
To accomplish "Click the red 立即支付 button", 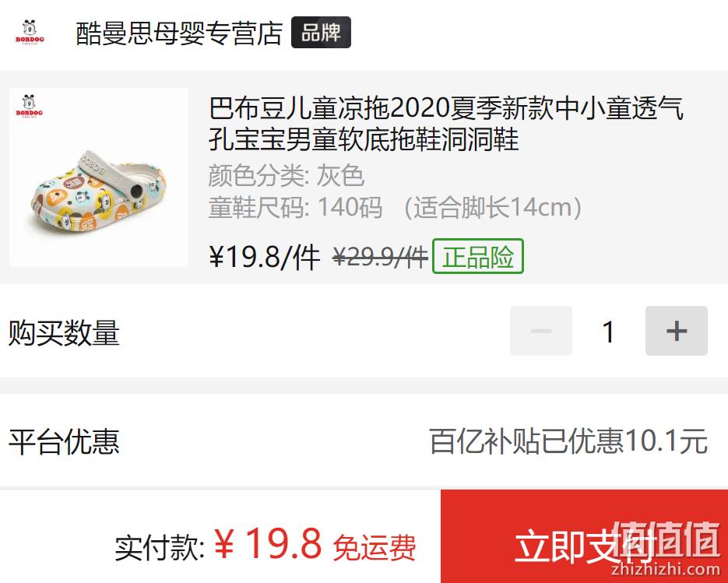I will click(x=584, y=536).
